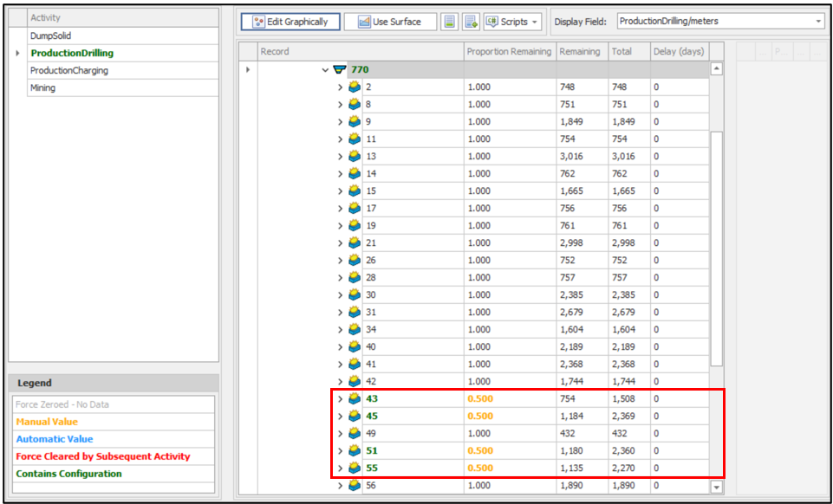Click the block icon for record 55

[355, 468]
